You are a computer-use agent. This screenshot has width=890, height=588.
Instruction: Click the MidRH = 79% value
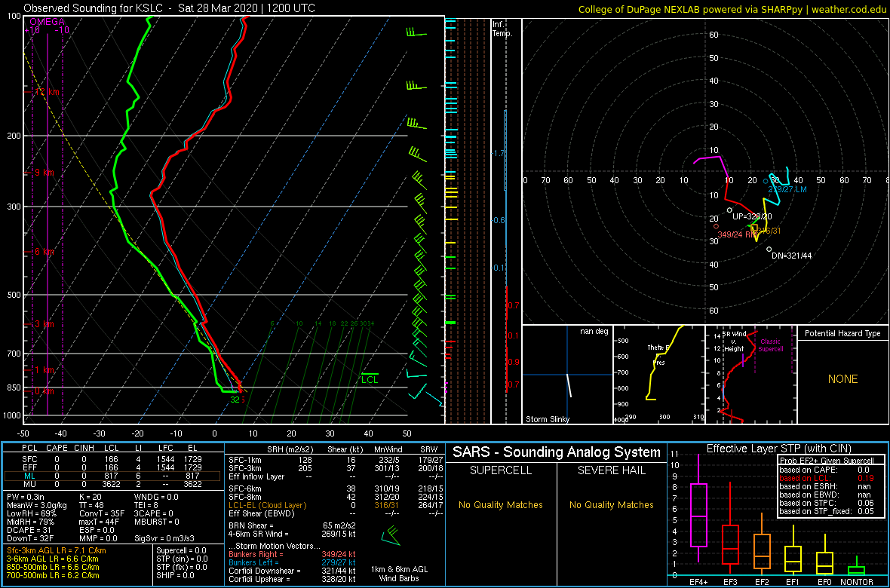click(31, 522)
